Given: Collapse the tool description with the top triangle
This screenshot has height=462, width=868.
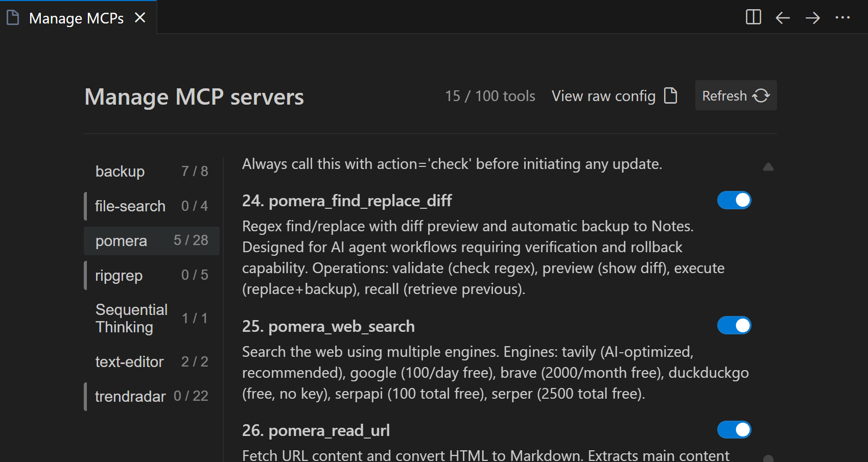Looking at the screenshot, I should (x=768, y=166).
